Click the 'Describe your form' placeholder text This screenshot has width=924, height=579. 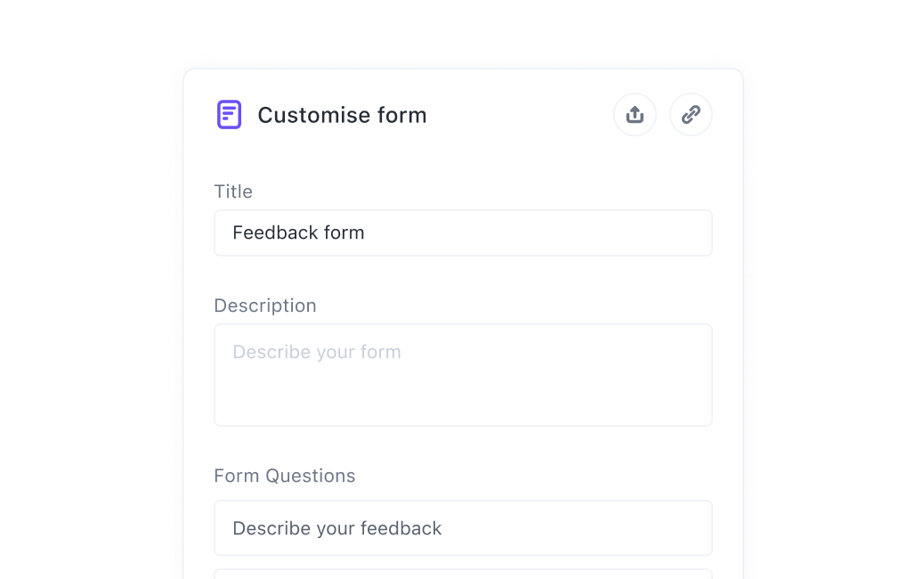(x=317, y=352)
